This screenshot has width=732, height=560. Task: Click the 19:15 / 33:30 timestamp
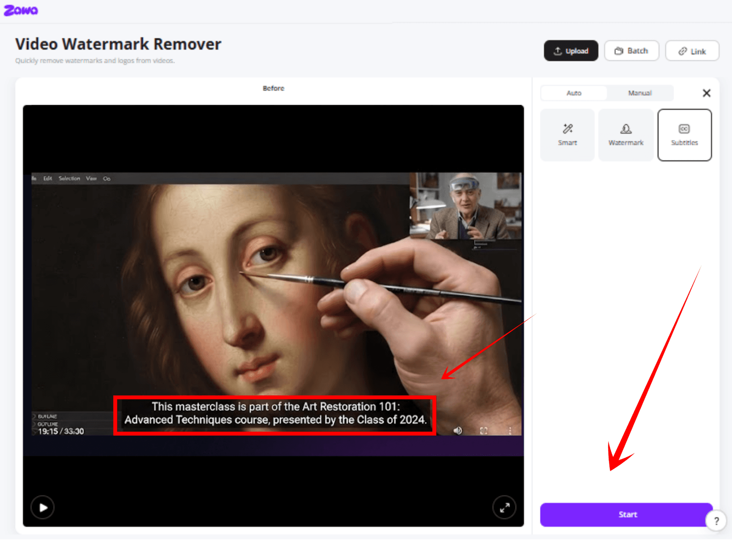[x=61, y=431]
